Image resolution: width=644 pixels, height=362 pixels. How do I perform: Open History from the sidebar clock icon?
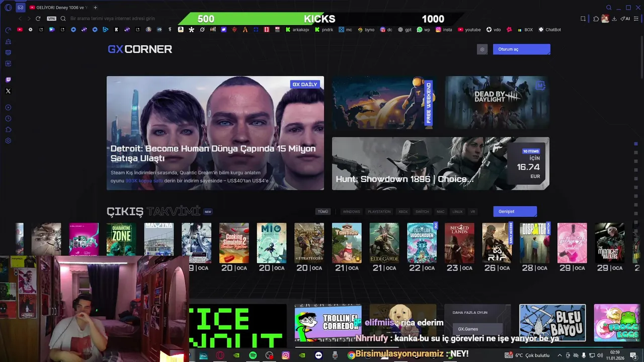point(8,119)
